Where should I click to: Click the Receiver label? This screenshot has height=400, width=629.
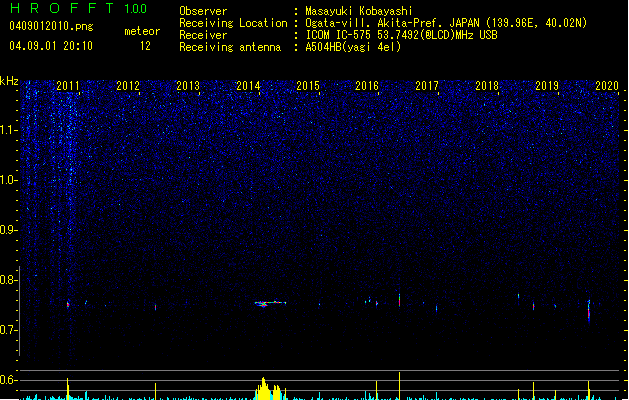click(203, 35)
